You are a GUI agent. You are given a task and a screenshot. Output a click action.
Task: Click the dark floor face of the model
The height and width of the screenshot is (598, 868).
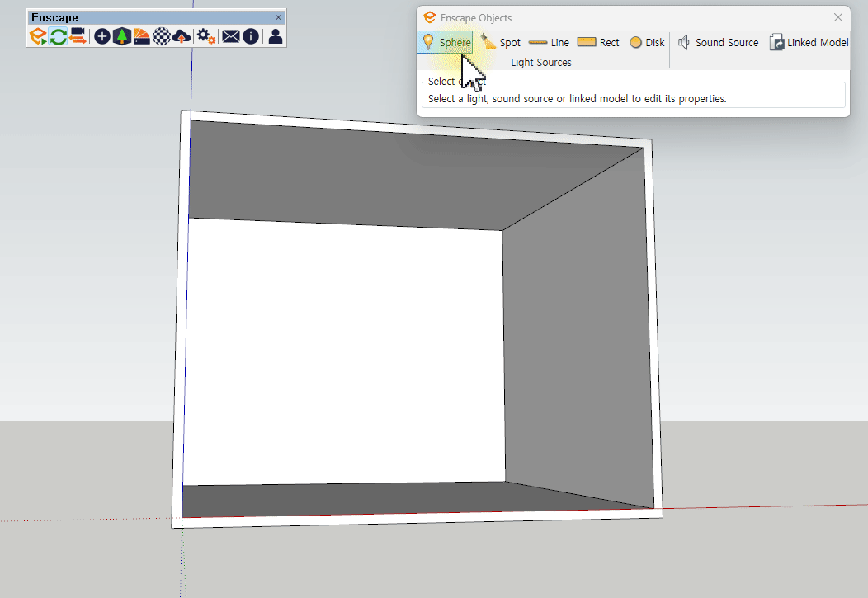(x=388, y=500)
